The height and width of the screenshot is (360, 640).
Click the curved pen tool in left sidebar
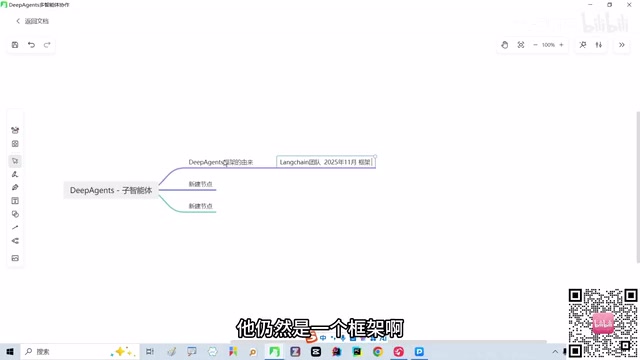click(15, 174)
